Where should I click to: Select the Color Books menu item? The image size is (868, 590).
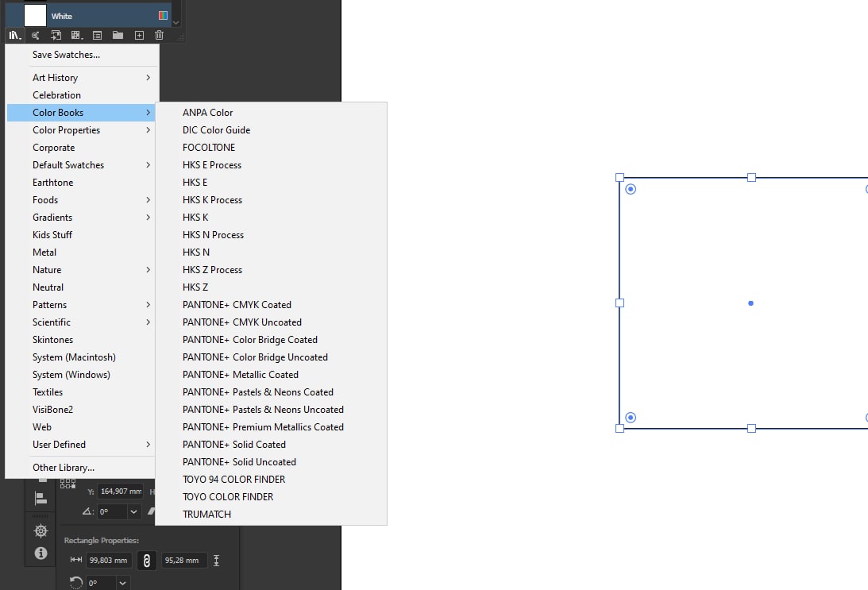coord(81,112)
